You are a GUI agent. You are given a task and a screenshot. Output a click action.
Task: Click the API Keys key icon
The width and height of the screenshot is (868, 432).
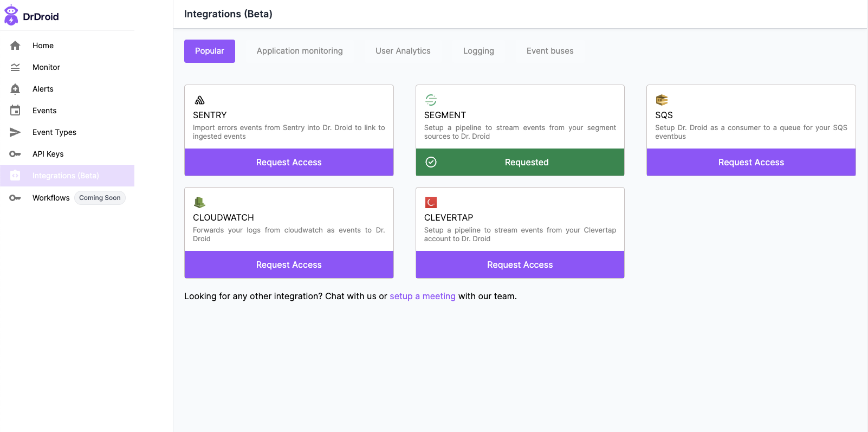coord(15,154)
